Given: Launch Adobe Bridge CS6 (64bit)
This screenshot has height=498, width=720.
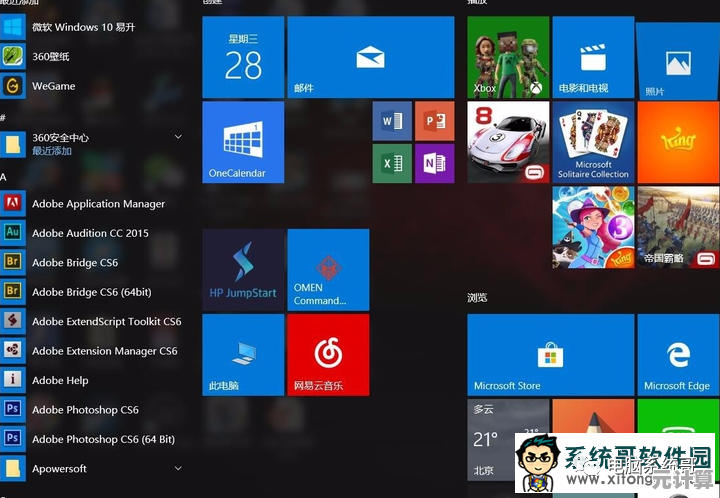Looking at the screenshot, I should (94, 292).
